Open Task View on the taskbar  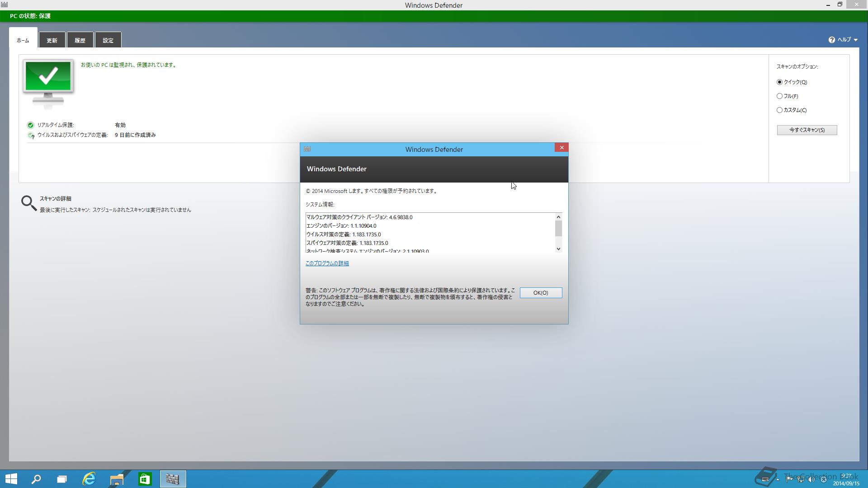tap(62, 479)
